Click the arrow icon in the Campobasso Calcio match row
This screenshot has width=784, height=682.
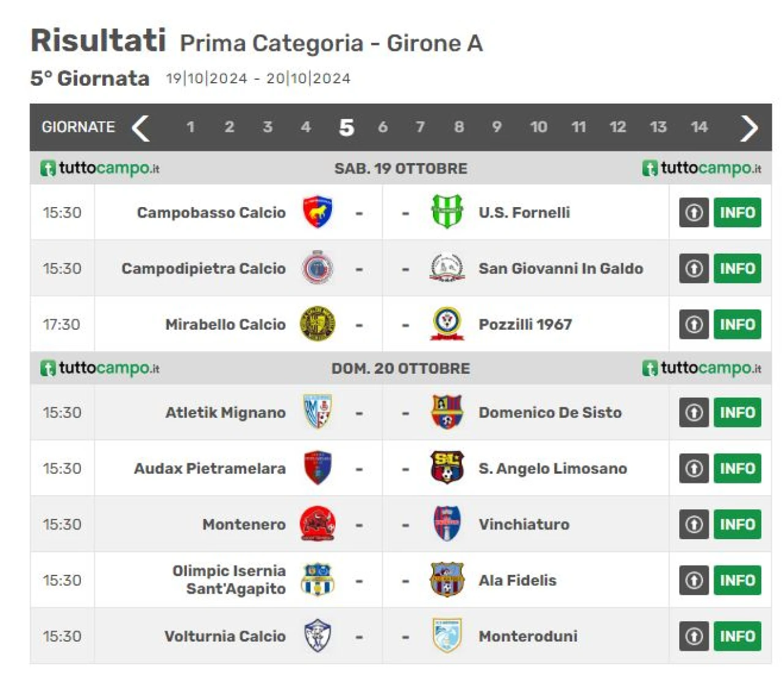pos(694,213)
